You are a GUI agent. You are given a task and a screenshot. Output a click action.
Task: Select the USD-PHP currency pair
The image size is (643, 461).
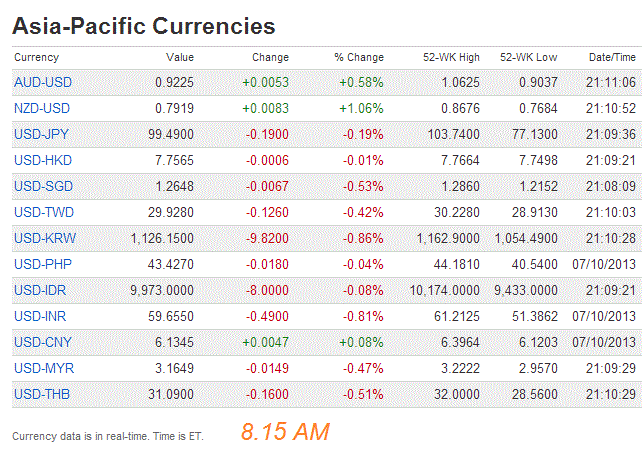[x=43, y=264]
